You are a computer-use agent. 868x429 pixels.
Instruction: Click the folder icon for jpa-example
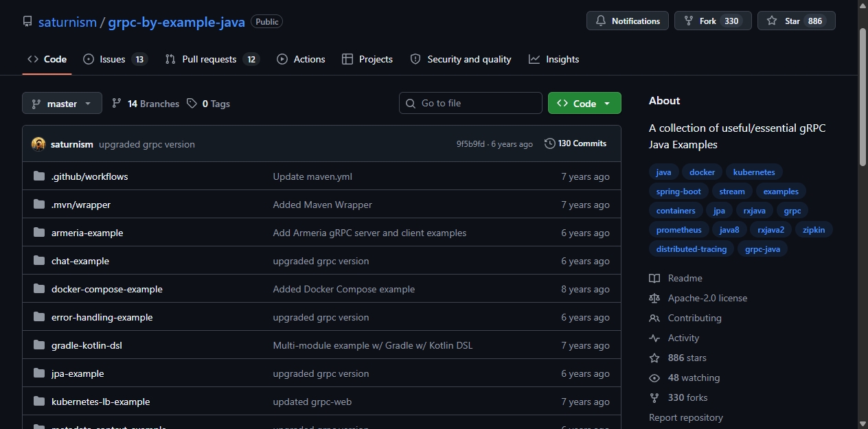pyautogui.click(x=39, y=373)
